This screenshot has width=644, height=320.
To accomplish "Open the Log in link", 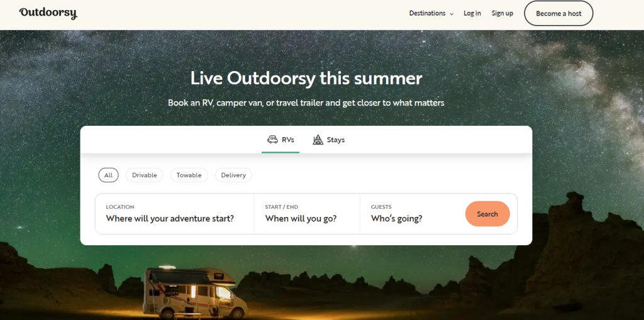I will [472, 13].
